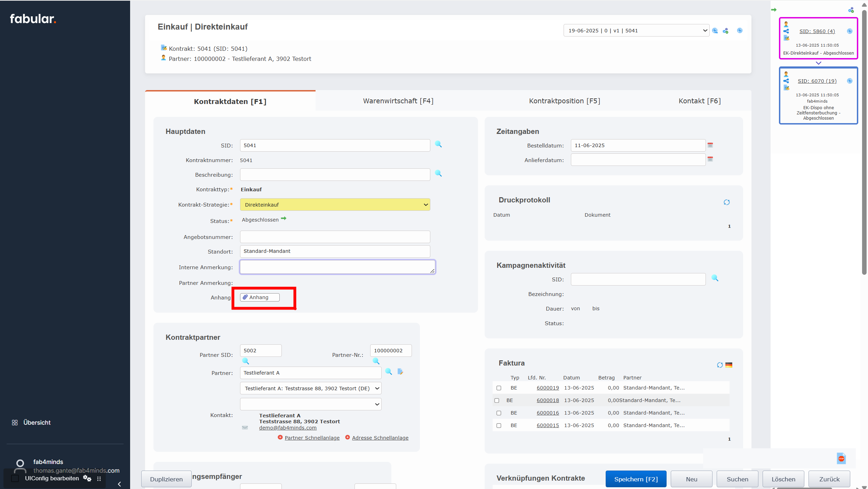This screenshot has height=489, width=868.
Task: Click the Druckprotokoll refresh icon
Action: (726, 202)
